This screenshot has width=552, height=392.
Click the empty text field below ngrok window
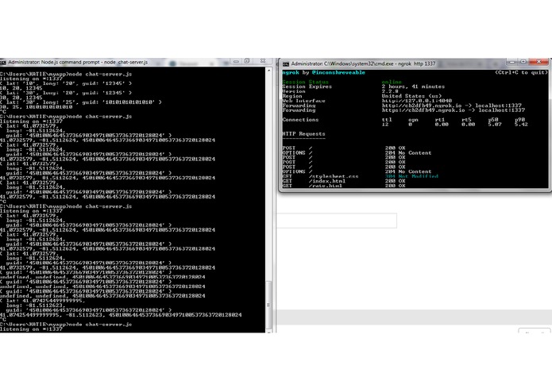(x=337, y=221)
